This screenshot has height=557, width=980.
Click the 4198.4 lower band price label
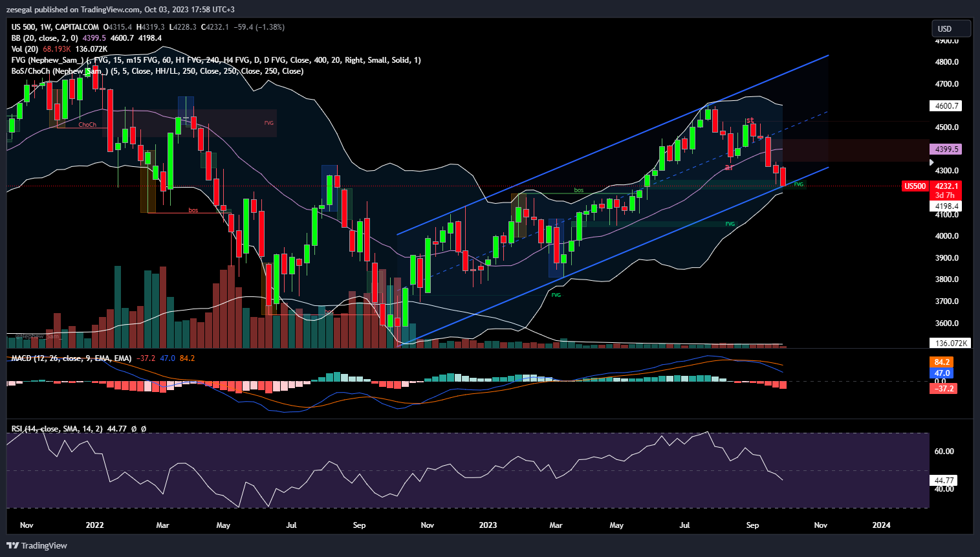[946, 206]
